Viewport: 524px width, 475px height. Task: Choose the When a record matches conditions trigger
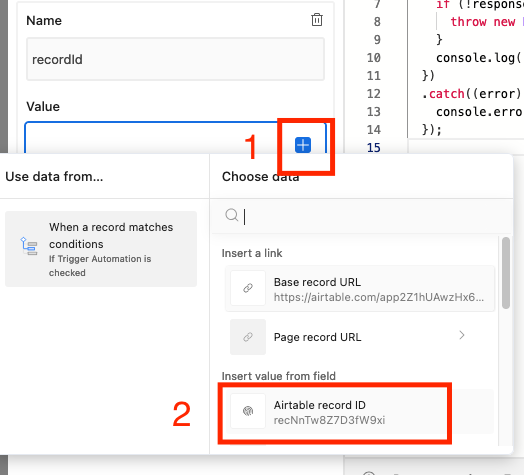101,249
